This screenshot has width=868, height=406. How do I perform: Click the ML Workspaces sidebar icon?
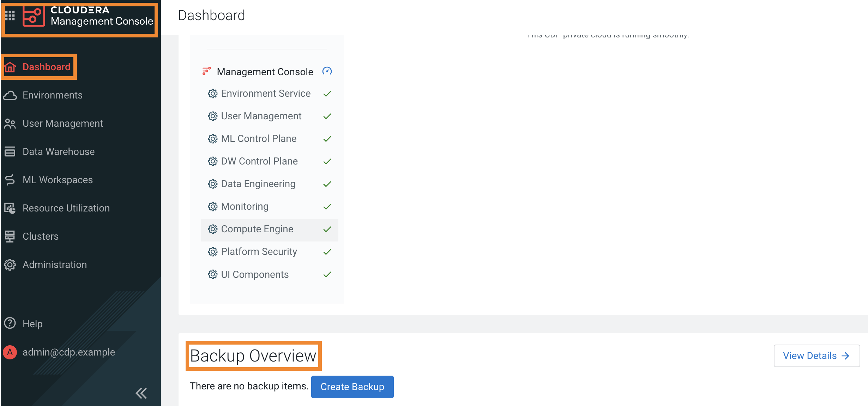point(10,180)
